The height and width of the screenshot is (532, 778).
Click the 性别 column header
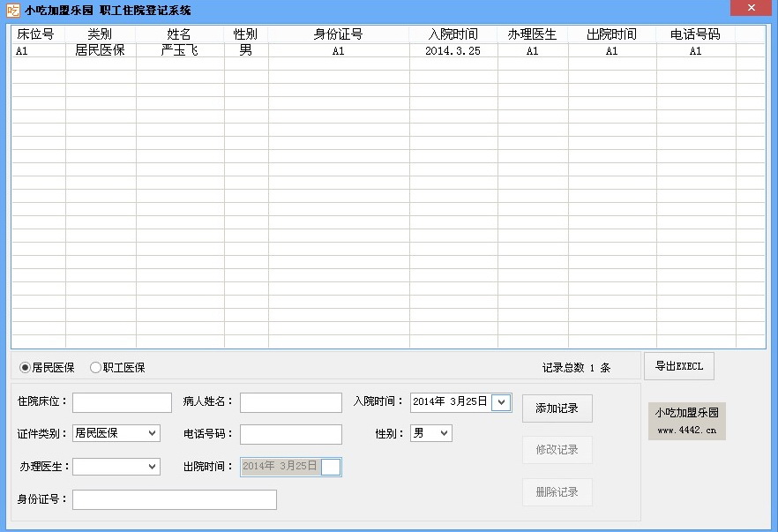coord(246,34)
